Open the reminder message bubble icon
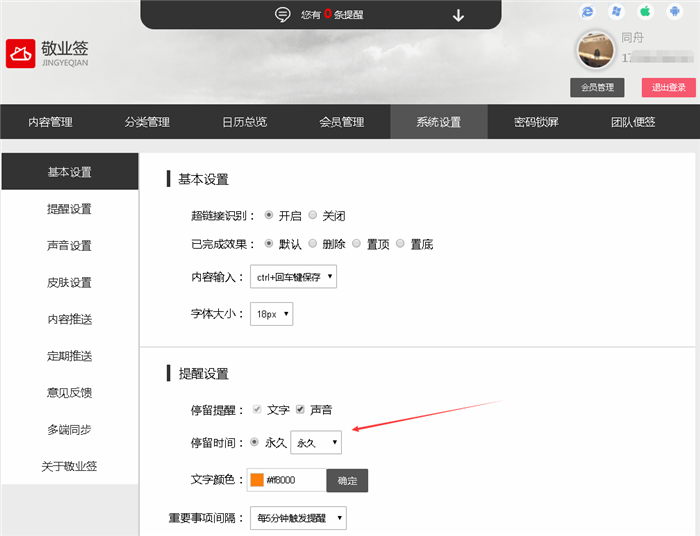 [x=283, y=14]
